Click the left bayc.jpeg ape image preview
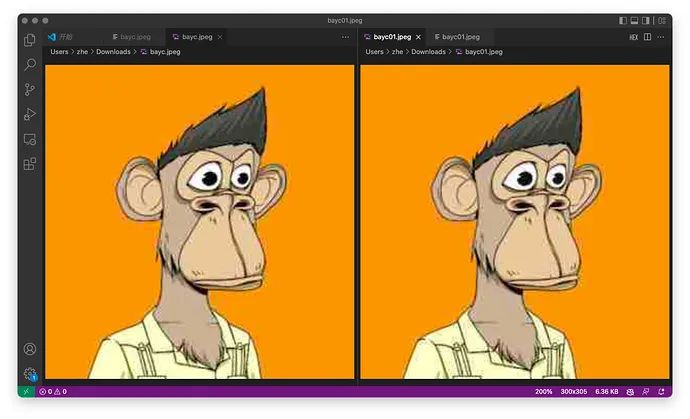The width and height of the screenshot is (690, 419). pos(200,222)
